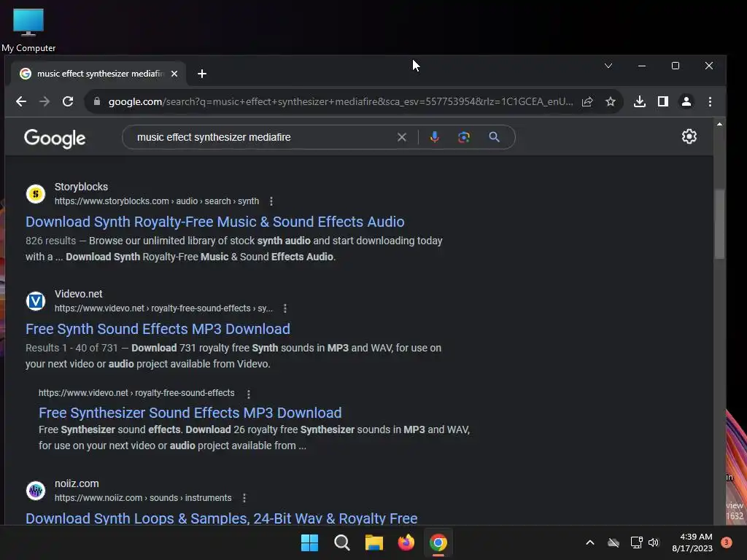Bookmark this tab with the star icon
Image resolution: width=747 pixels, height=560 pixels.
pos(611,101)
